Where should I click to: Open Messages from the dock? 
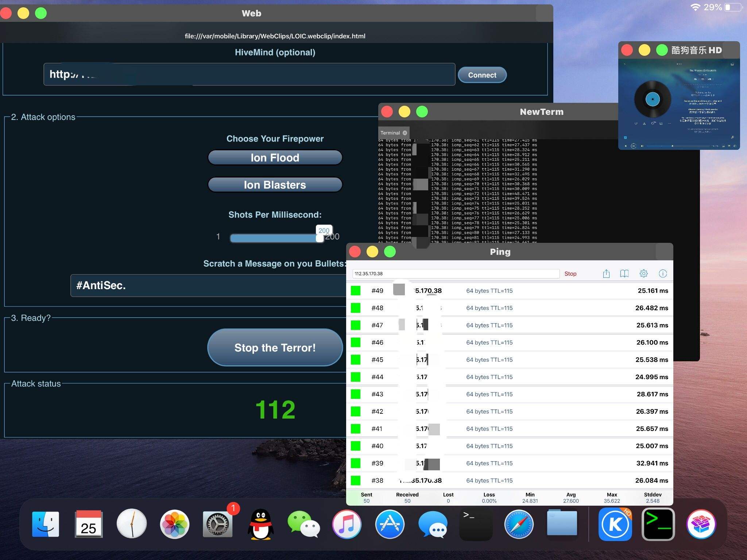(433, 524)
